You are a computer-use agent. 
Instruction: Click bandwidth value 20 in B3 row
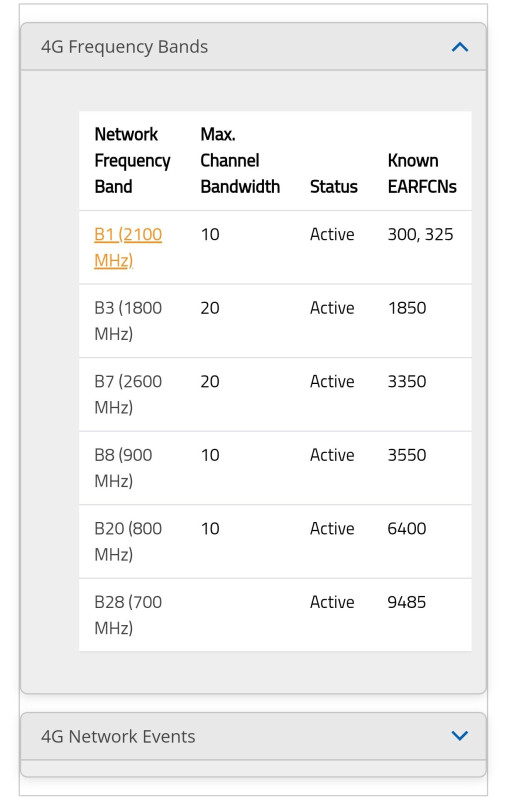point(210,308)
